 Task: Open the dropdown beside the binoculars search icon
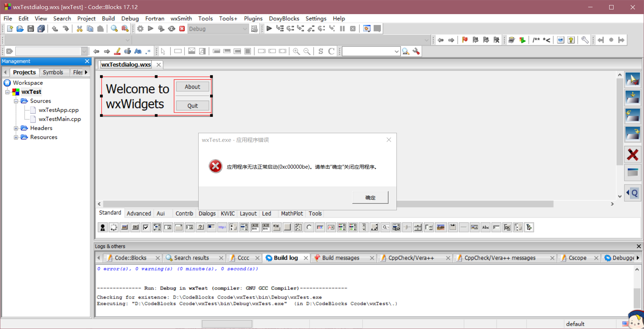396,51
